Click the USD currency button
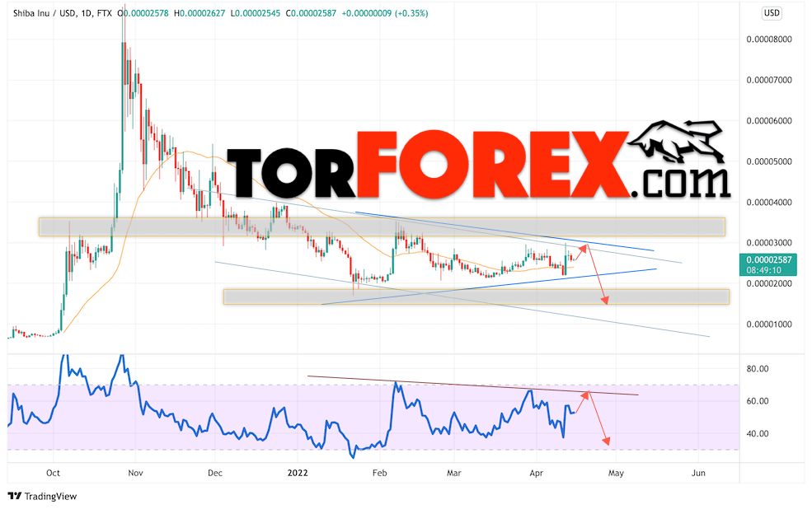 tap(771, 13)
